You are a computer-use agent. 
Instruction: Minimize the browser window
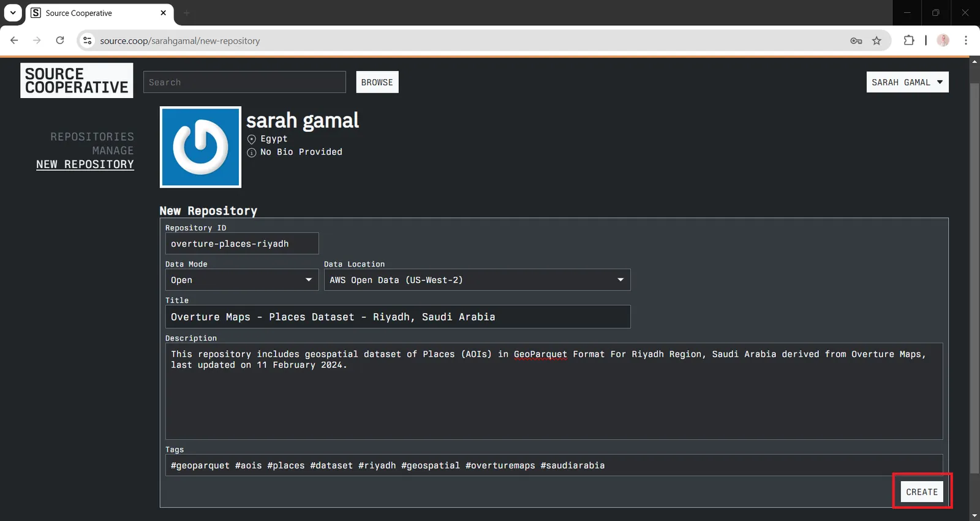click(x=907, y=12)
